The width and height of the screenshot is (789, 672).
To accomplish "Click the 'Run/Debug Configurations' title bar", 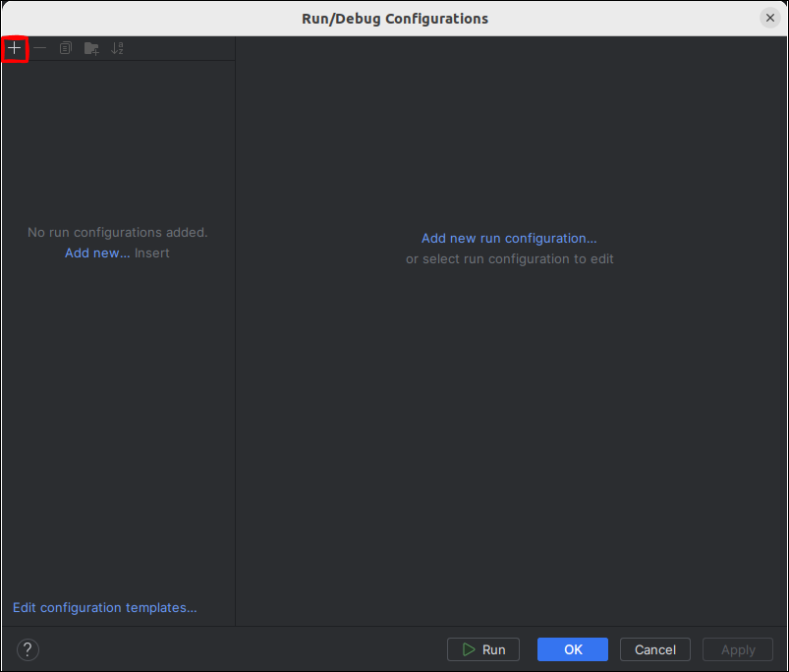I will (x=394, y=18).
